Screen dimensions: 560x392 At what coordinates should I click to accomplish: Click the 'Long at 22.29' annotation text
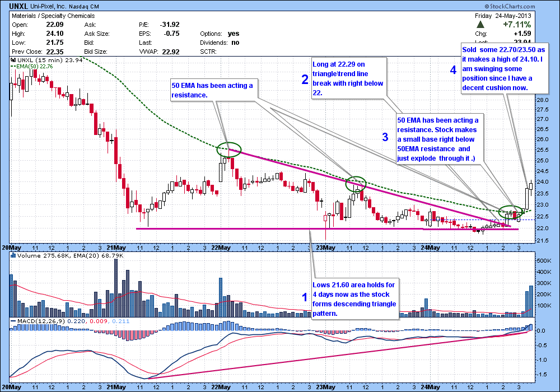point(348,78)
